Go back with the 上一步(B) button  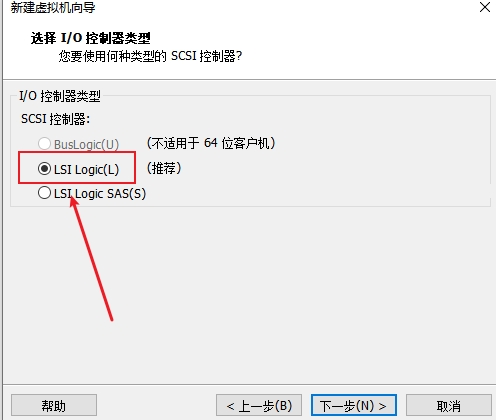259,405
